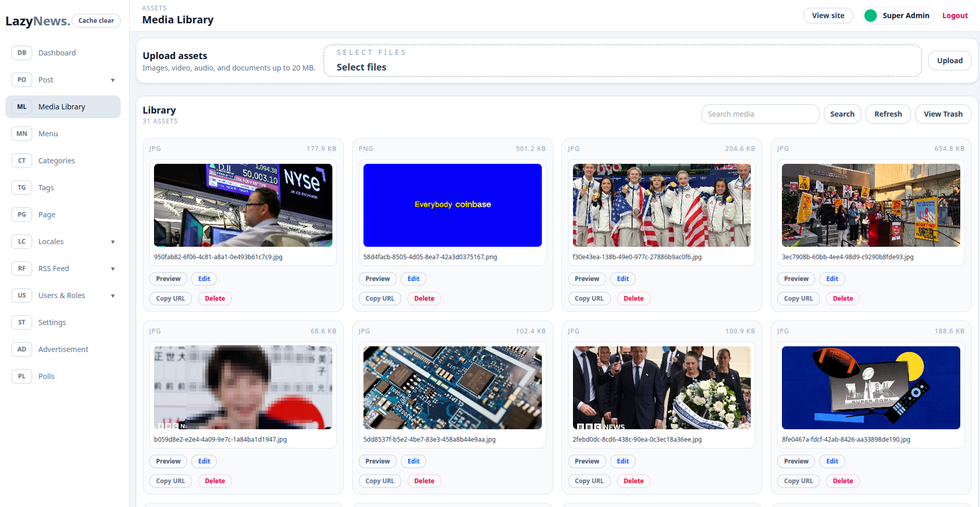Click the Logout link
Screen dimensions: 980x507
click(955, 16)
